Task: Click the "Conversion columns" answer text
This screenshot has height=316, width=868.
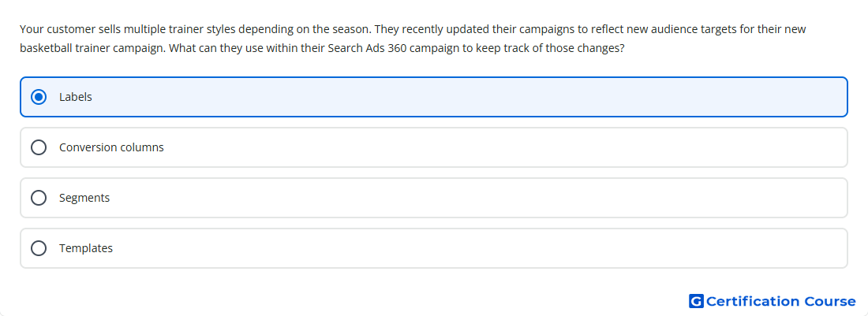Action: point(111,147)
